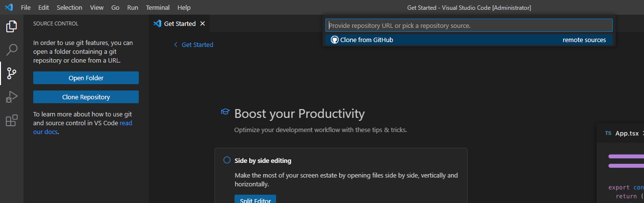Open the Edit menu
This screenshot has width=644, height=203.
[43, 8]
